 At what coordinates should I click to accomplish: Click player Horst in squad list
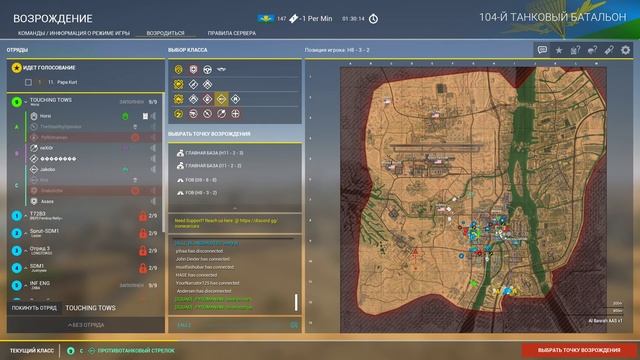[46, 116]
